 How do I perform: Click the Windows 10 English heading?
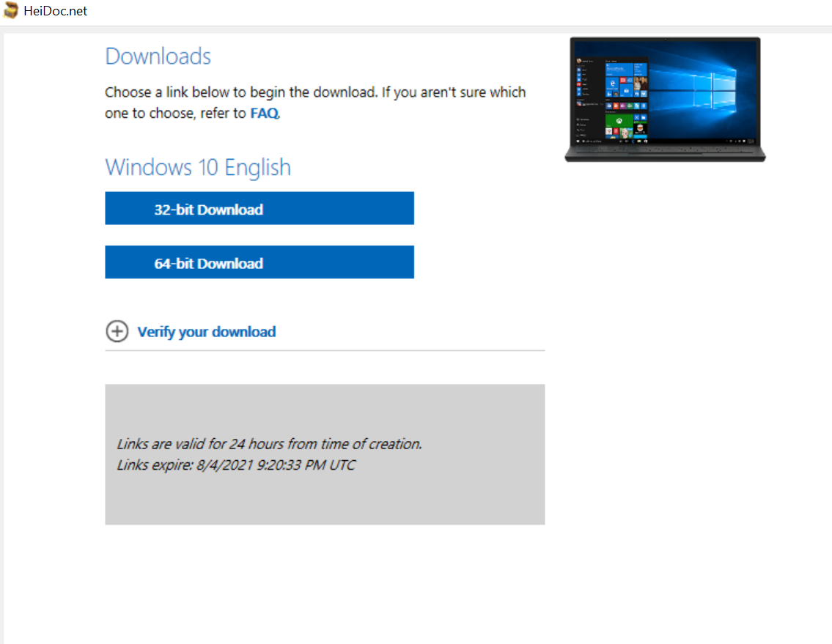[x=198, y=167]
